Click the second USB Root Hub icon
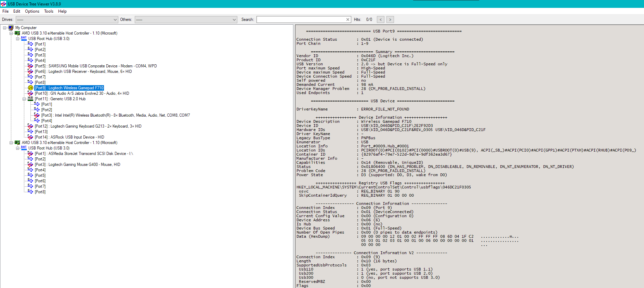Viewport: 644px width, 288px height. [x=24, y=148]
